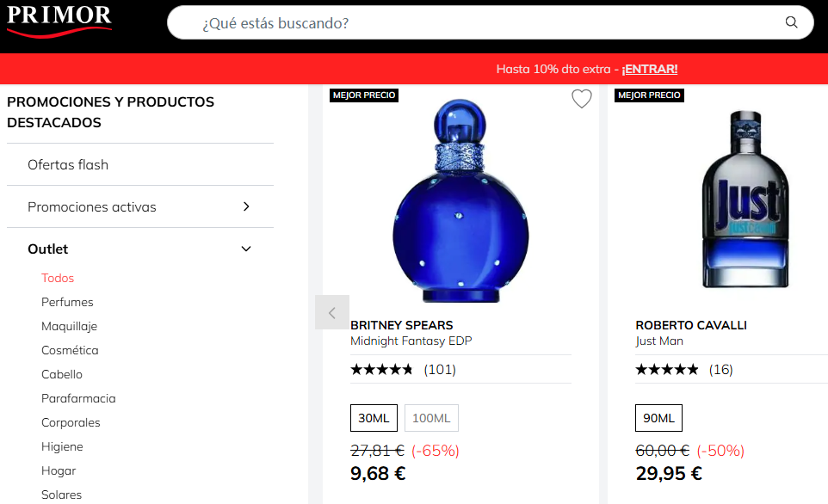The height and width of the screenshot is (504, 828).
Task: Click the star rating of Just Man
Action: tap(664, 369)
